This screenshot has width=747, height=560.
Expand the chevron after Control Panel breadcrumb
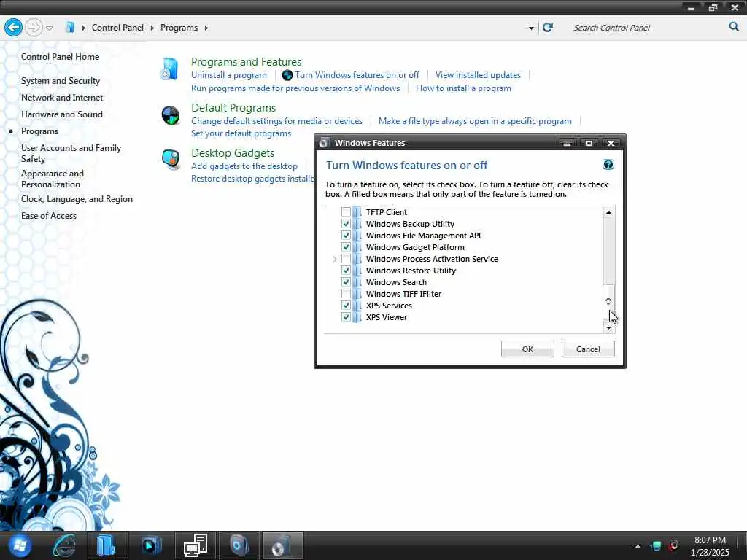[x=152, y=28]
